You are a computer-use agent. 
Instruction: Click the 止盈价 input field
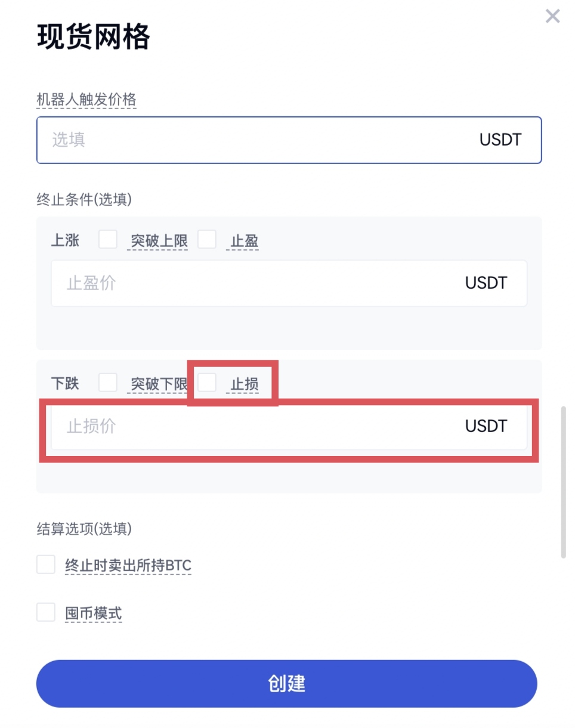262,283
